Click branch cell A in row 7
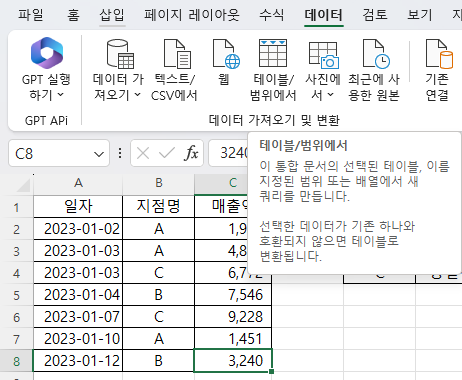This screenshot has width=462, height=380. pyautogui.click(x=159, y=339)
